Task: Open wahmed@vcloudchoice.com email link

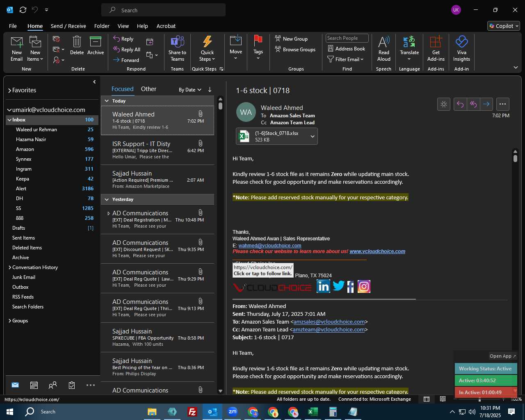Action: click(x=270, y=246)
